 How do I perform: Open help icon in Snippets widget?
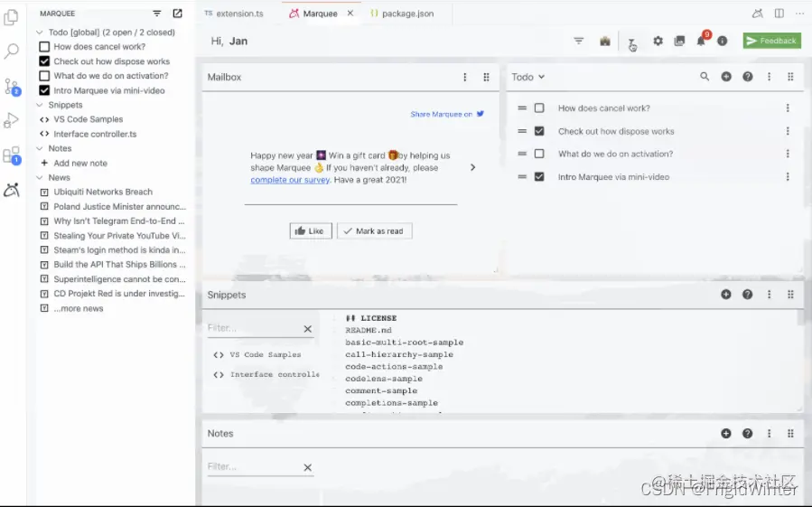747,295
